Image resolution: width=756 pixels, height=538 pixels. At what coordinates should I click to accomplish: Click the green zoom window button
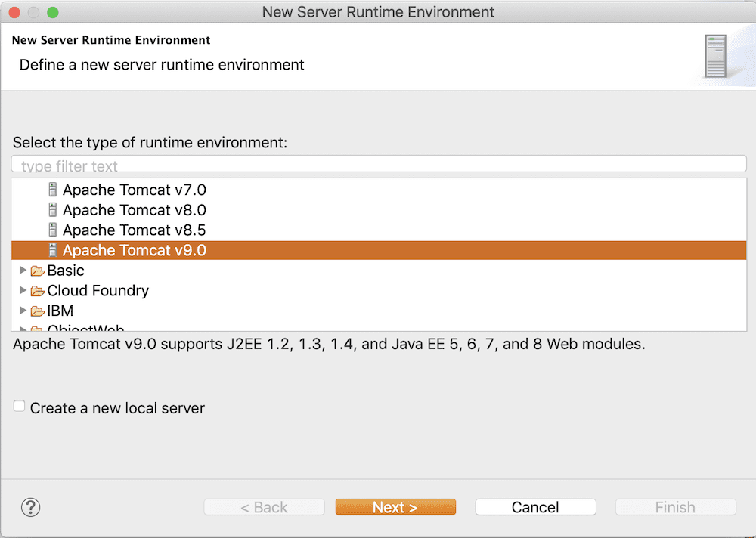click(53, 13)
